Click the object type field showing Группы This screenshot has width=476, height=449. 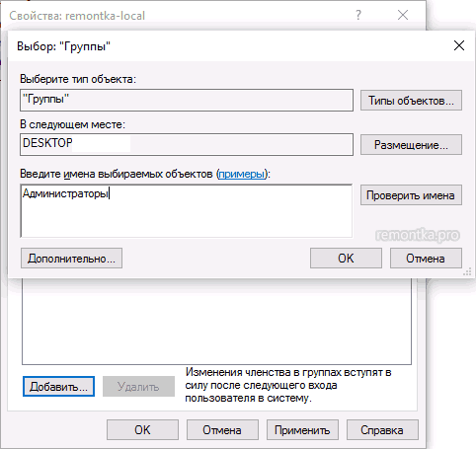pyautogui.click(x=187, y=100)
